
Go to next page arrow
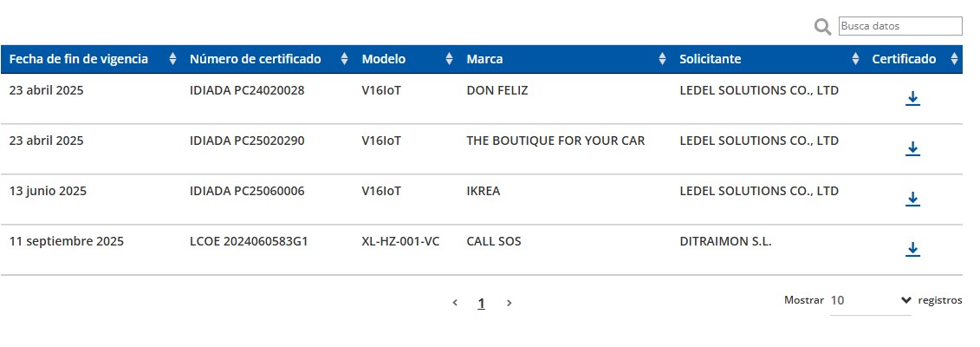[509, 303]
